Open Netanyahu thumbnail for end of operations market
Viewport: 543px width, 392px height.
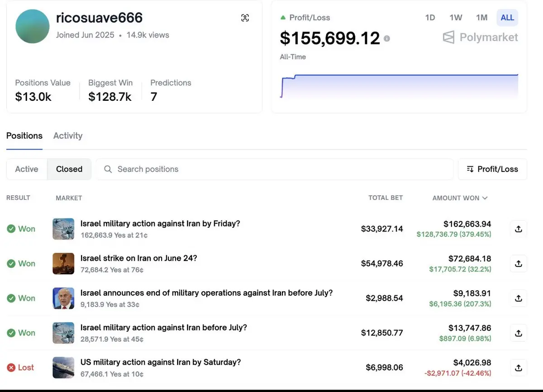(63, 298)
